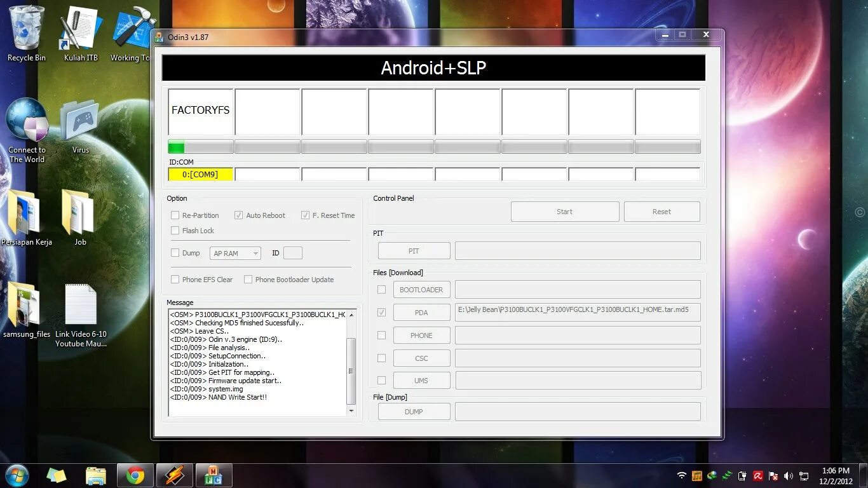Screen dimensions: 868x488
Task: Enable Phone Bootloader Update checkbox
Action: 248,280
